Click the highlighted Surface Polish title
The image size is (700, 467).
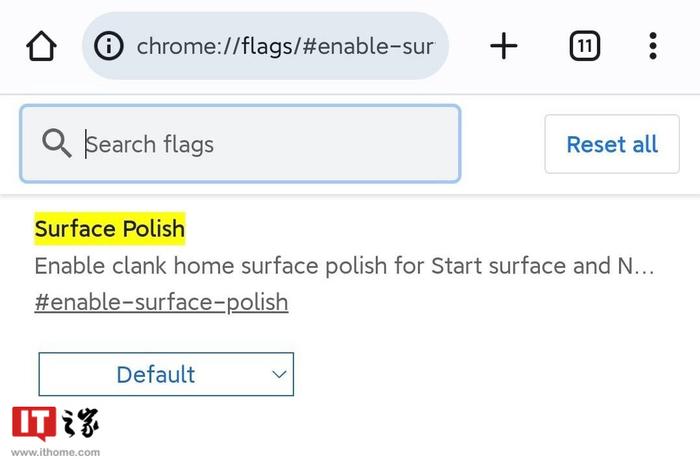click(x=110, y=229)
